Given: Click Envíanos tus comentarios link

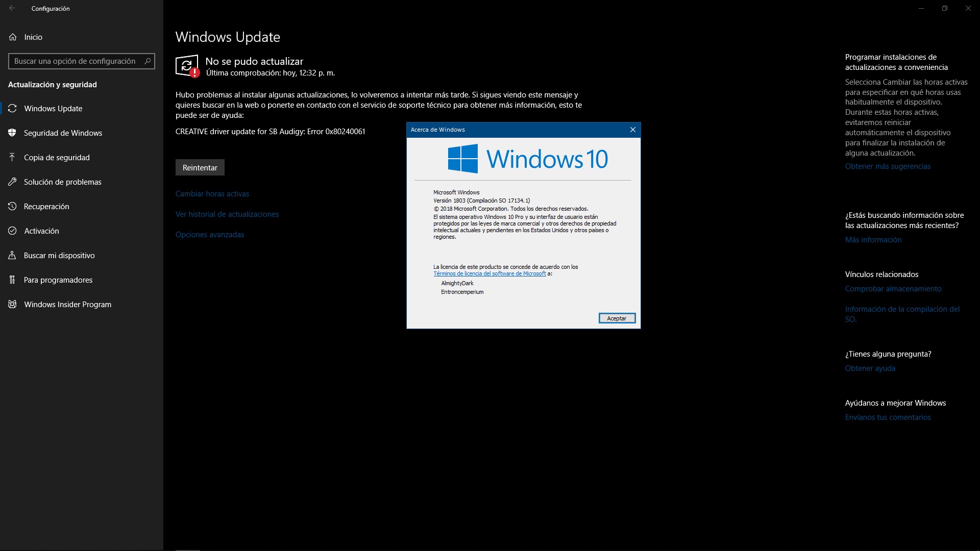Looking at the screenshot, I should (x=888, y=417).
